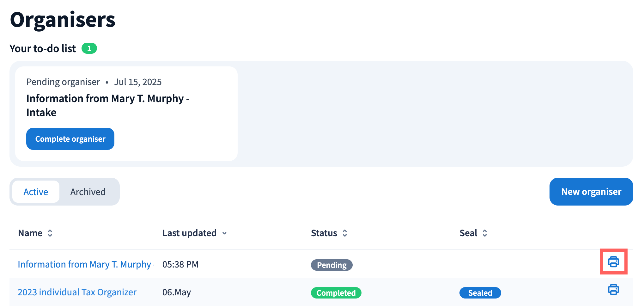Switch to the Active tab
The width and height of the screenshot is (644, 308).
(36, 192)
